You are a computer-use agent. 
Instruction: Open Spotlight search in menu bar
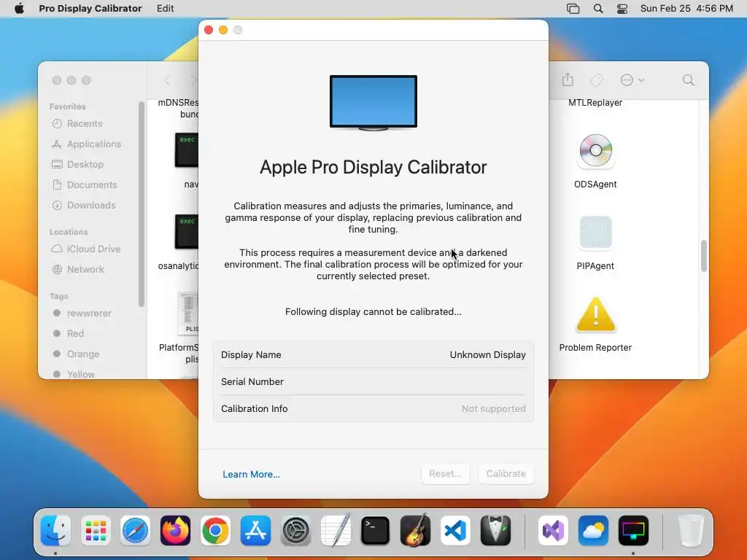[x=598, y=9]
